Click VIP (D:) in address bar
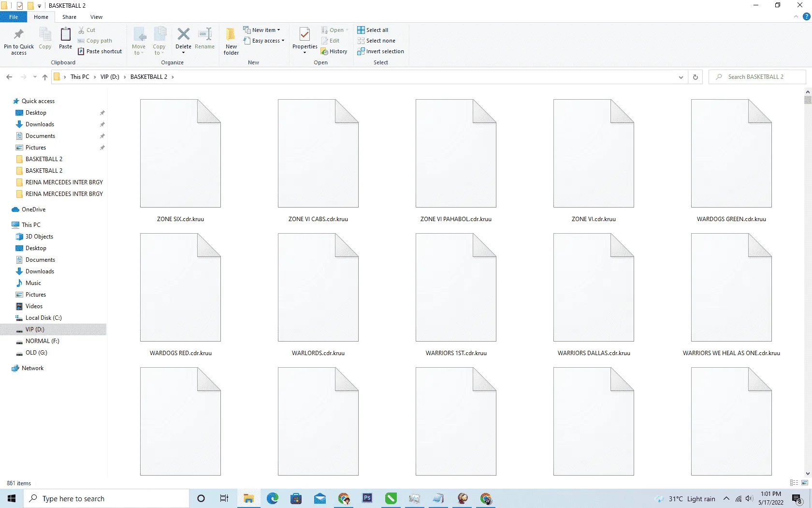812x508 pixels. tap(110, 77)
